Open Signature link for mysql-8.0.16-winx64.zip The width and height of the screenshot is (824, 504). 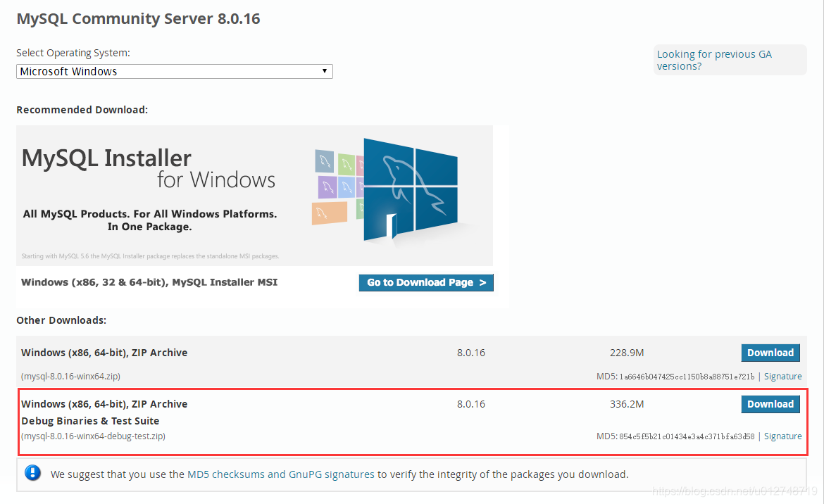[x=782, y=377]
